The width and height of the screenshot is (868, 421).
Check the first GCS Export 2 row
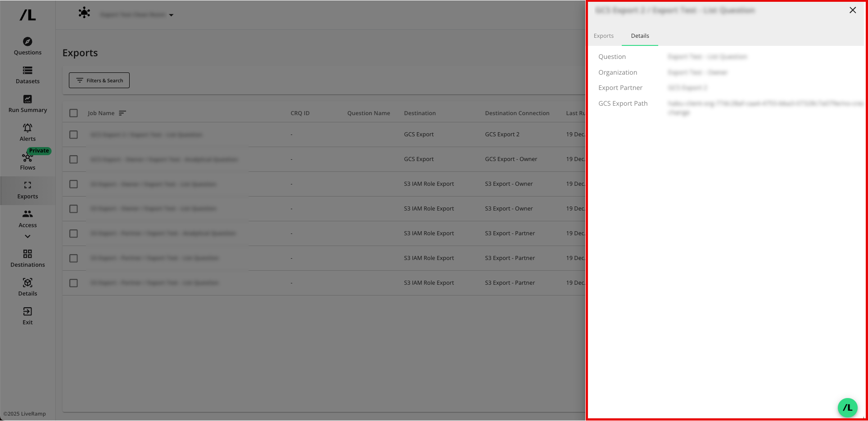pos(74,135)
